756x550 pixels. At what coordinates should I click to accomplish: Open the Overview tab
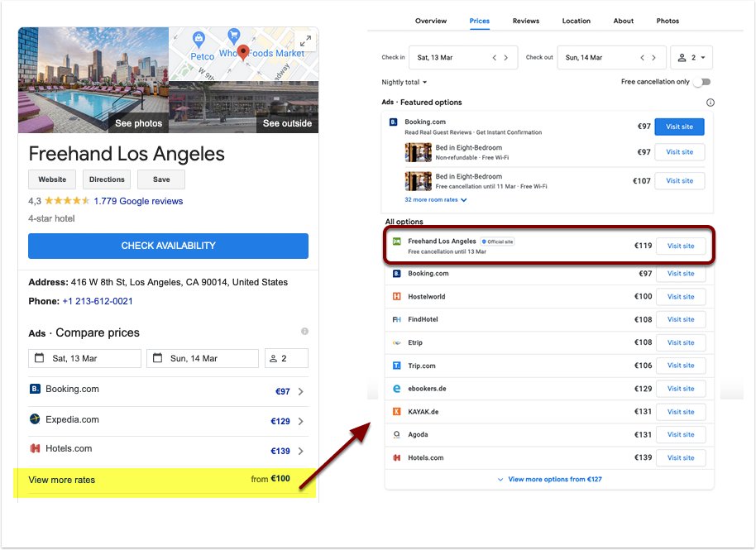(x=431, y=21)
